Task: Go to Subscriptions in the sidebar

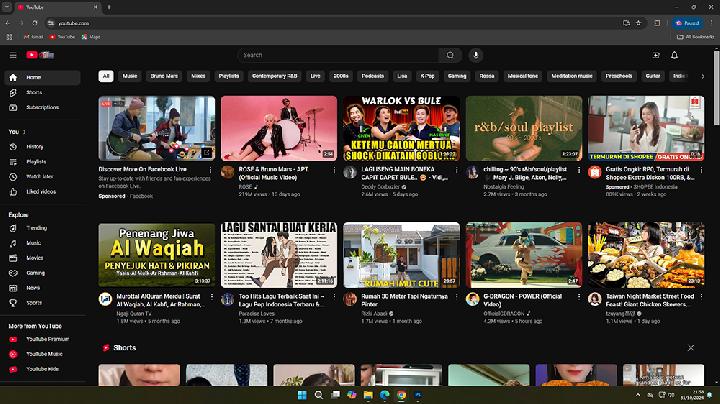Action: click(41, 107)
